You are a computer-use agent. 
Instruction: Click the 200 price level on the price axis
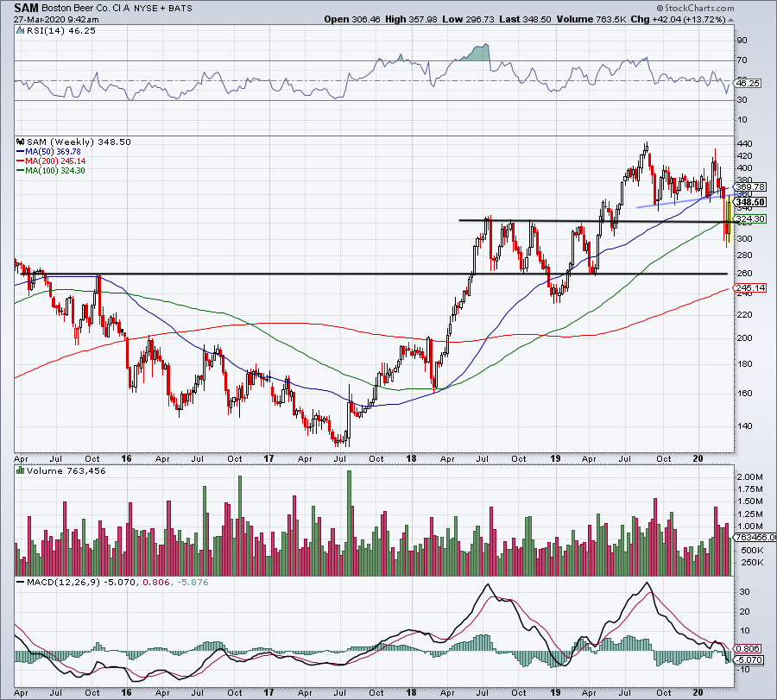click(x=745, y=337)
